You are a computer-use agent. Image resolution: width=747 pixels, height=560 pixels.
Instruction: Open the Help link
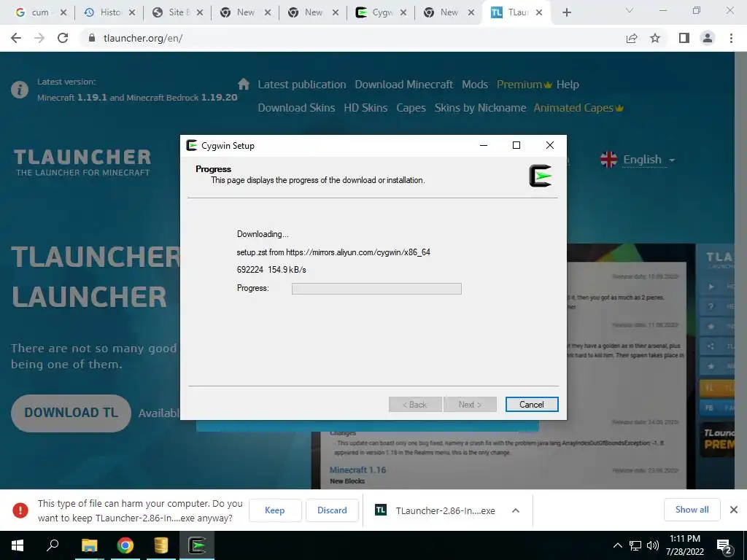pyautogui.click(x=568, y=85)
